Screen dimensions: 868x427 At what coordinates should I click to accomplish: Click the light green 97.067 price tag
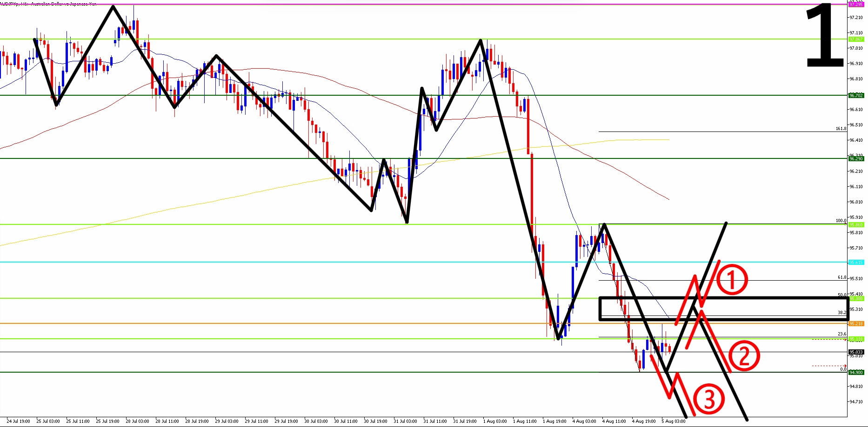856,39
